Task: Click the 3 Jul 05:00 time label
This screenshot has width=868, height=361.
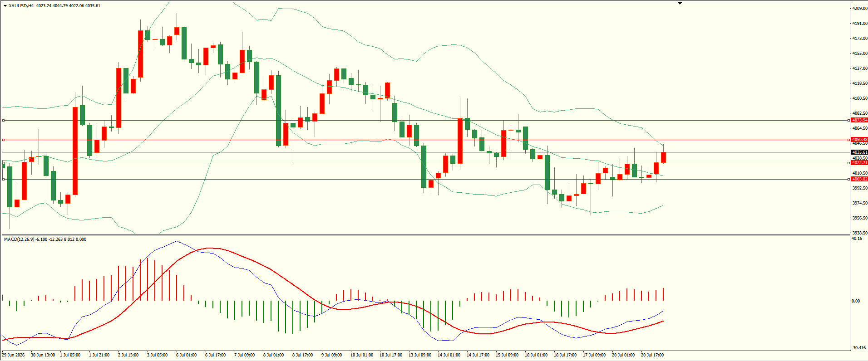Action: [x=157, y=355]
